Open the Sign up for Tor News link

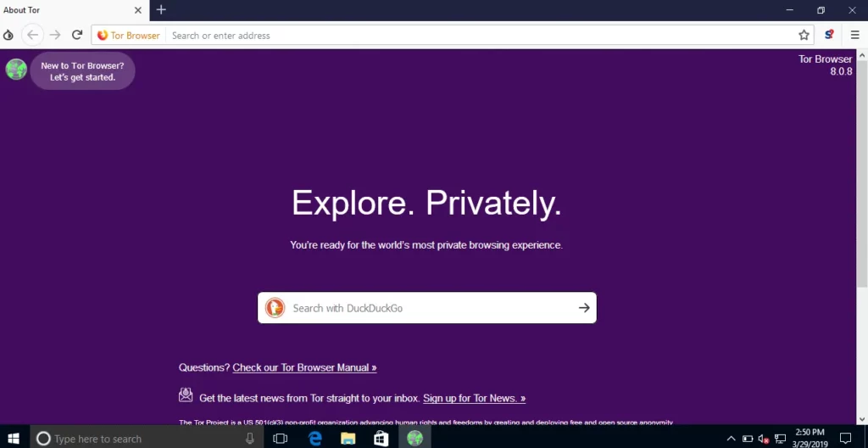(x=474, y=398)
